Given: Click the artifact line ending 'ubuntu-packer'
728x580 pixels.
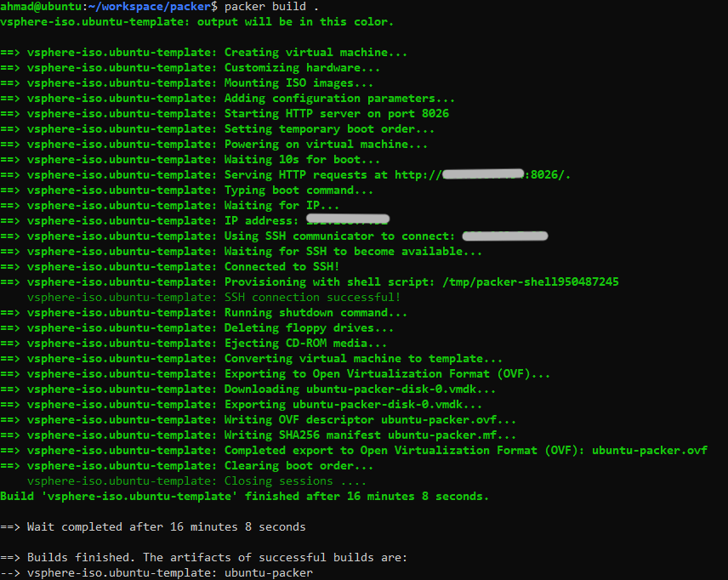Looking at the screenshot, I should [x=156, y=573].
